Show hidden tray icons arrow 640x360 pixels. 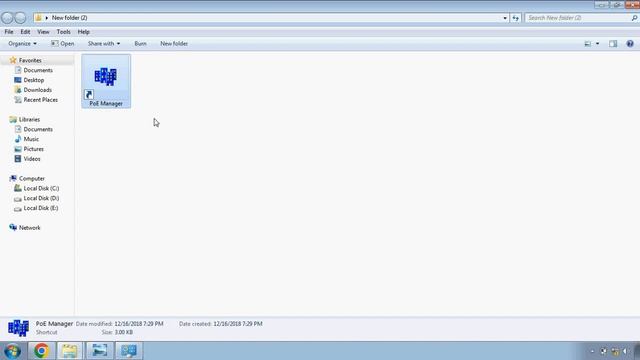click(x=592, y=351)
